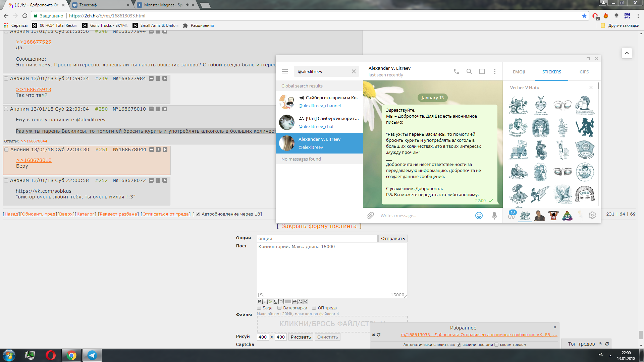Switch to EMOJI tab in Telegram
This screenshot has height=362, width=644.
[519, 72]
